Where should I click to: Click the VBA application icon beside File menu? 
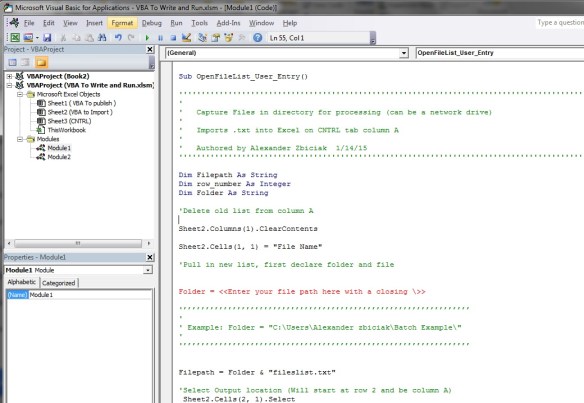click(x=15, y=23)
